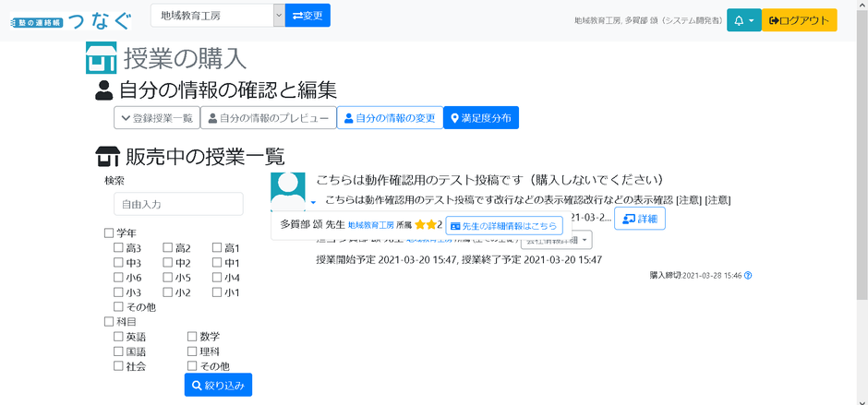Check the 理科 subject checkbox
Viewport: 868px width, 405px height.
coord(192,351)
